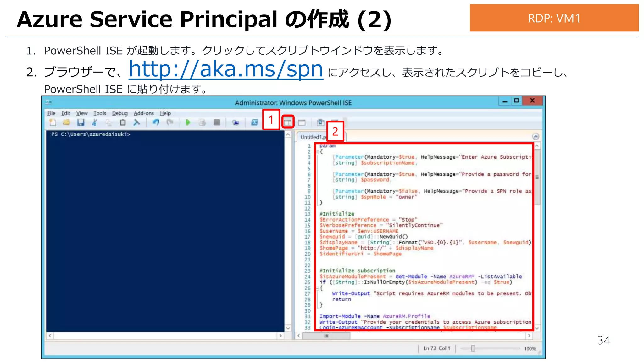This screenshot has width=644, height=362.
Task: Collapse the if block at line 26
Action: [317, 288]
